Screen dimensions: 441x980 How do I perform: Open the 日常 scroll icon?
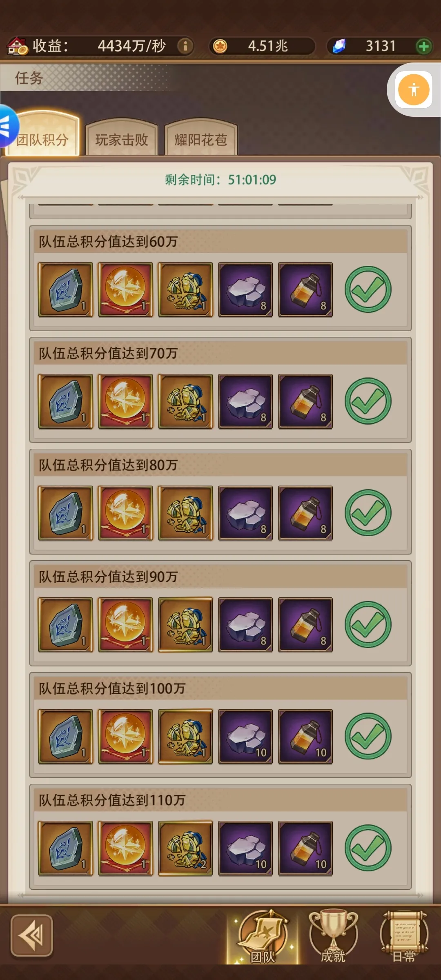tap(404, 937)
